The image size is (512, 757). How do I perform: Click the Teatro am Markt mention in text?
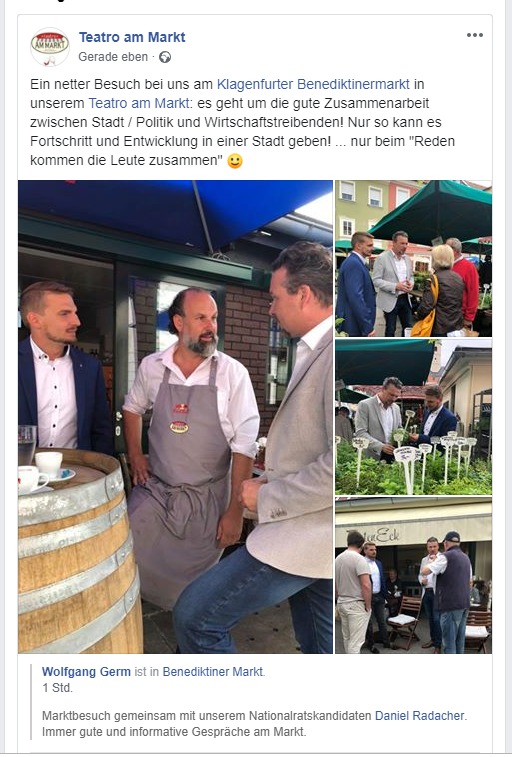pos(138,103)
